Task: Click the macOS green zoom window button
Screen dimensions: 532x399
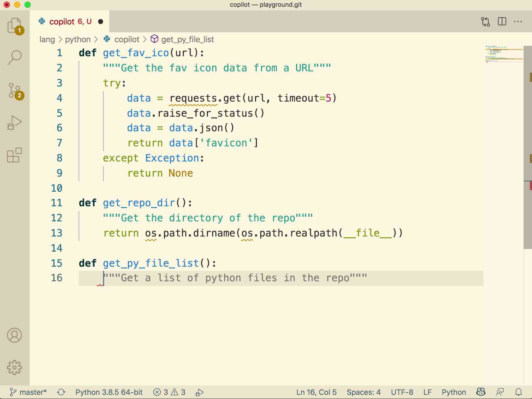Action: tap(28, 5)
